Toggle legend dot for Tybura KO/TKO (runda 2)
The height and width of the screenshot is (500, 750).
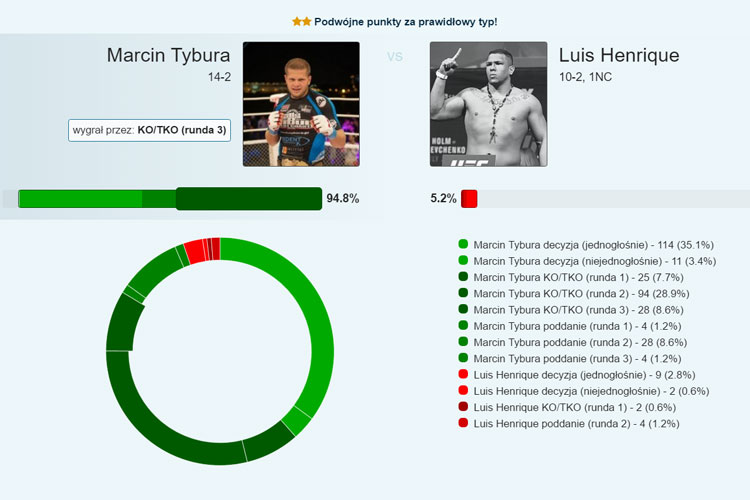click(x=463, y=293)
